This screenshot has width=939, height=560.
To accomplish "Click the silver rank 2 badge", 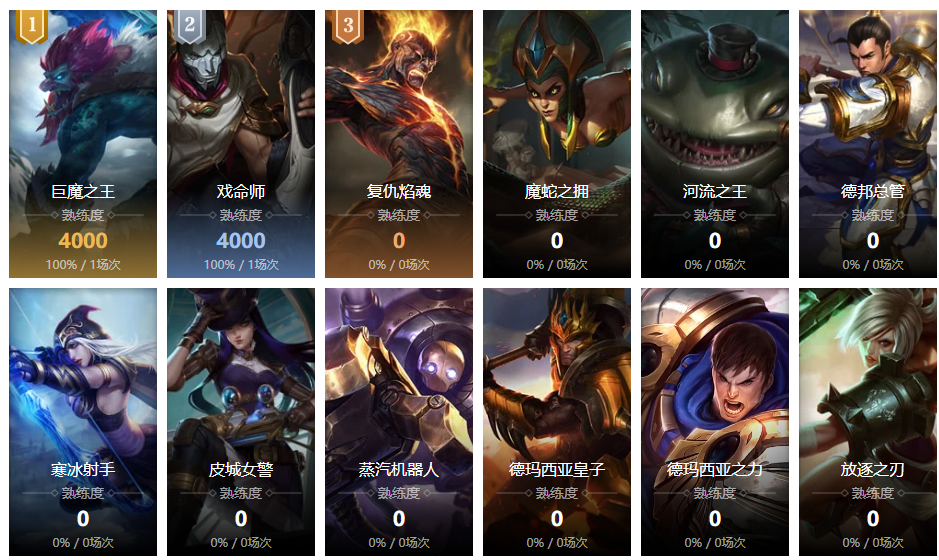I will tap(190, 26).
